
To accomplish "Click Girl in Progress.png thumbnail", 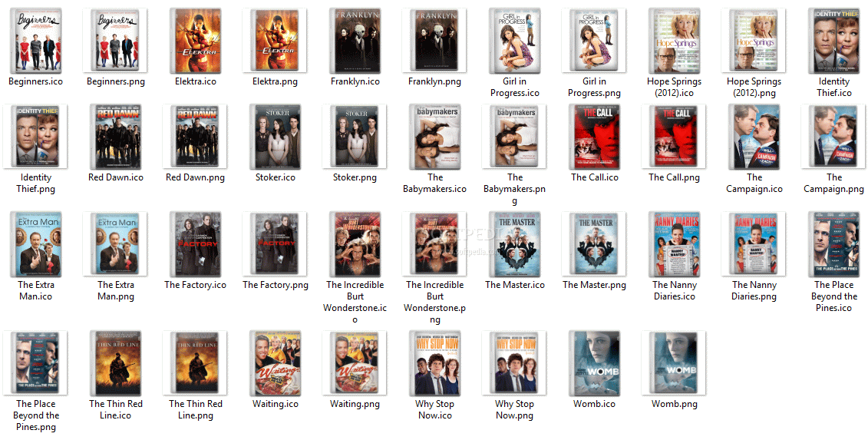I will coord(594,41).
